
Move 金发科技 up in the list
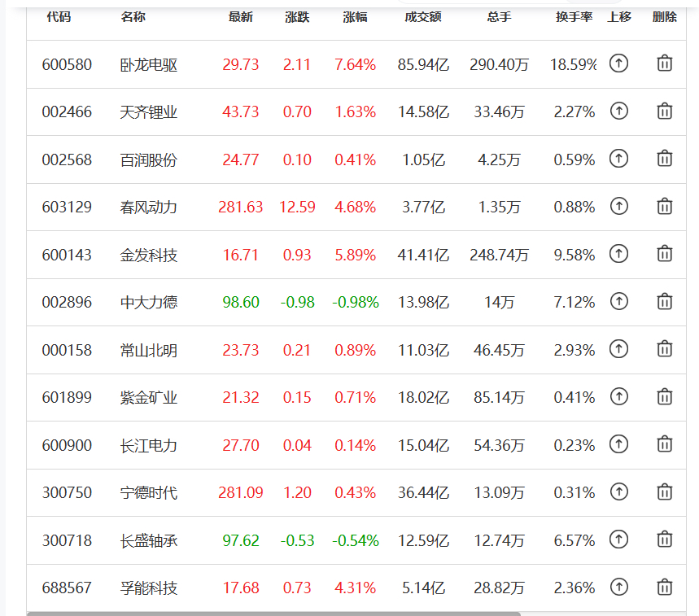tap(618, 254)
